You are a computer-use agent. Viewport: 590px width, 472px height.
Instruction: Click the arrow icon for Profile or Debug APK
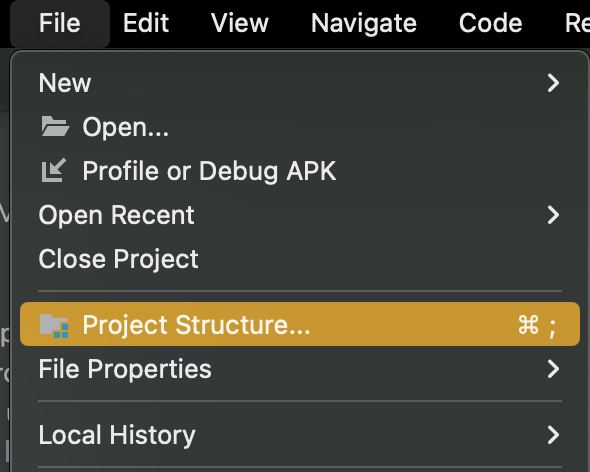point(54,171)
